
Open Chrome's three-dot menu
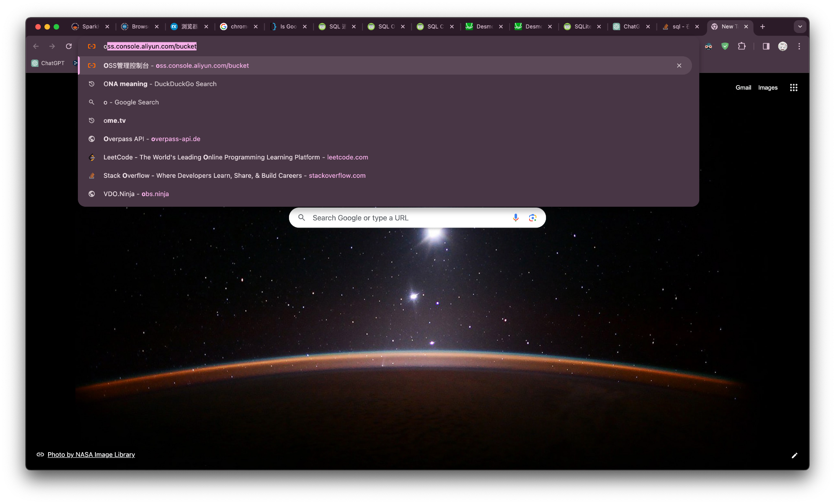(x=800, y=46)
